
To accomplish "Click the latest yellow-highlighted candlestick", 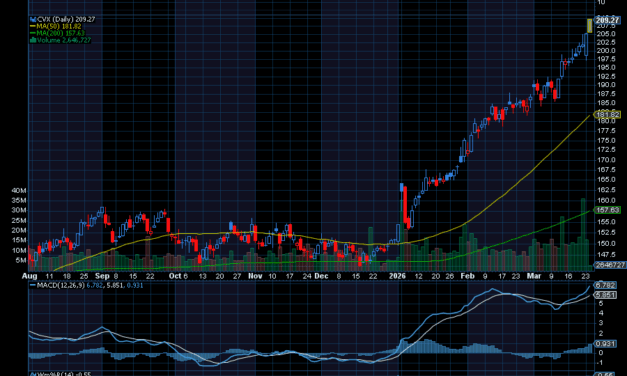I will 589,26.
